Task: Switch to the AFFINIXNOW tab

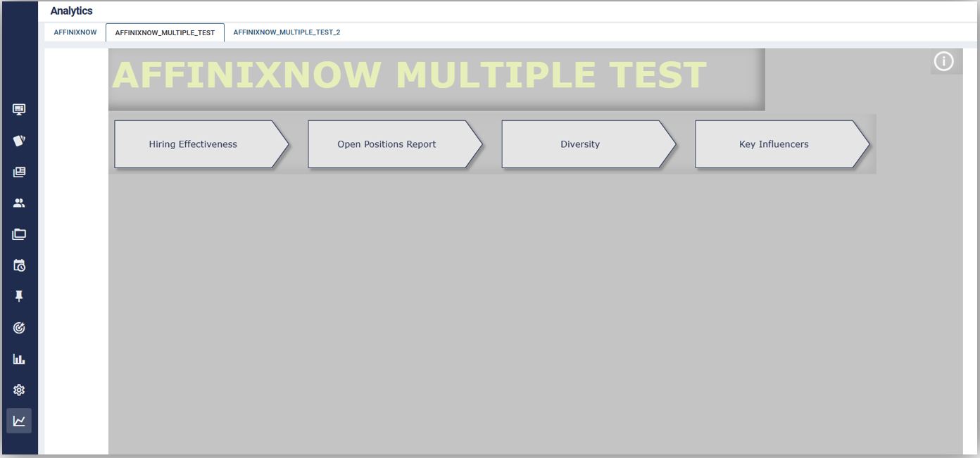Action: point(75,32)
